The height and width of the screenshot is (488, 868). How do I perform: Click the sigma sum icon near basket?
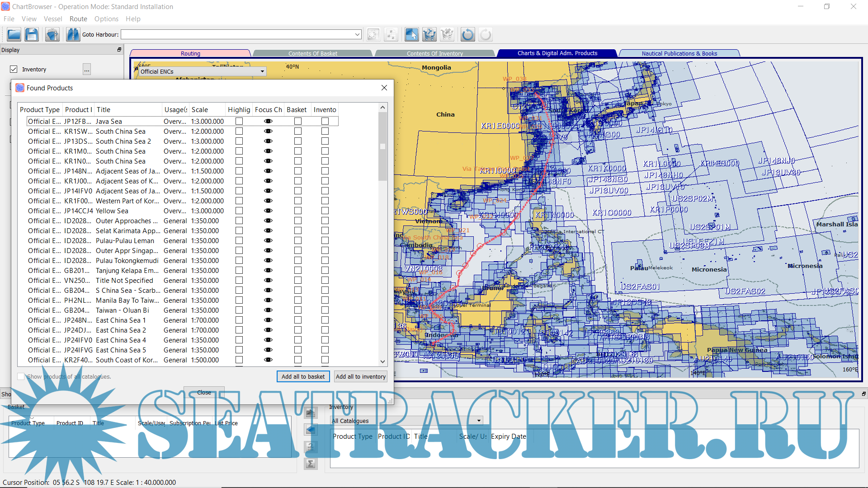[311, 464]
